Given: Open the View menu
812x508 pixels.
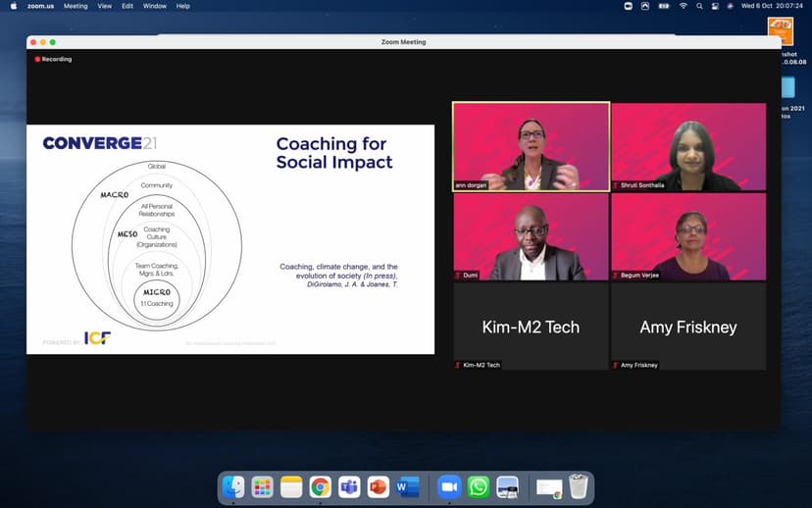Looking at the screenshot, I should coord(105,6).
